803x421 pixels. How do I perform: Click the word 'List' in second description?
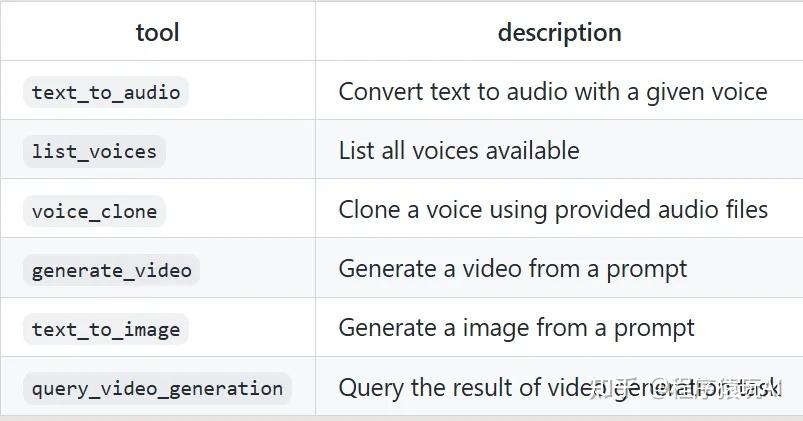(355, 151)
